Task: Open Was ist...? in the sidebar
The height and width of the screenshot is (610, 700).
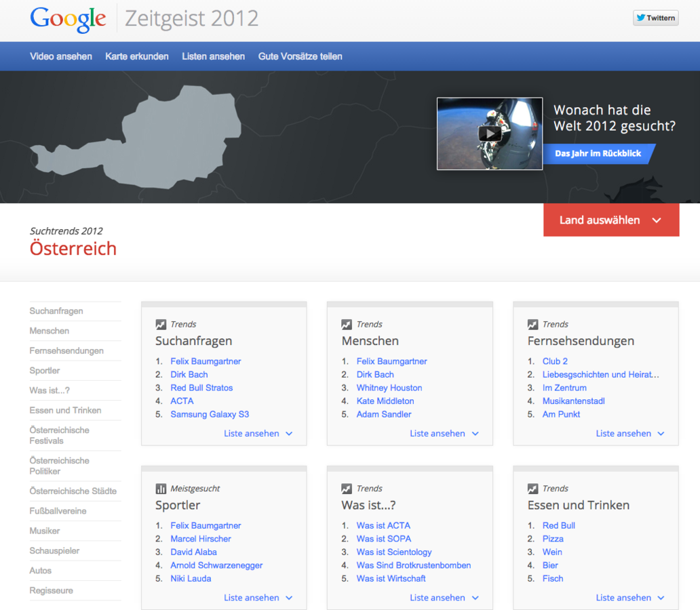Action: (50, 390)
